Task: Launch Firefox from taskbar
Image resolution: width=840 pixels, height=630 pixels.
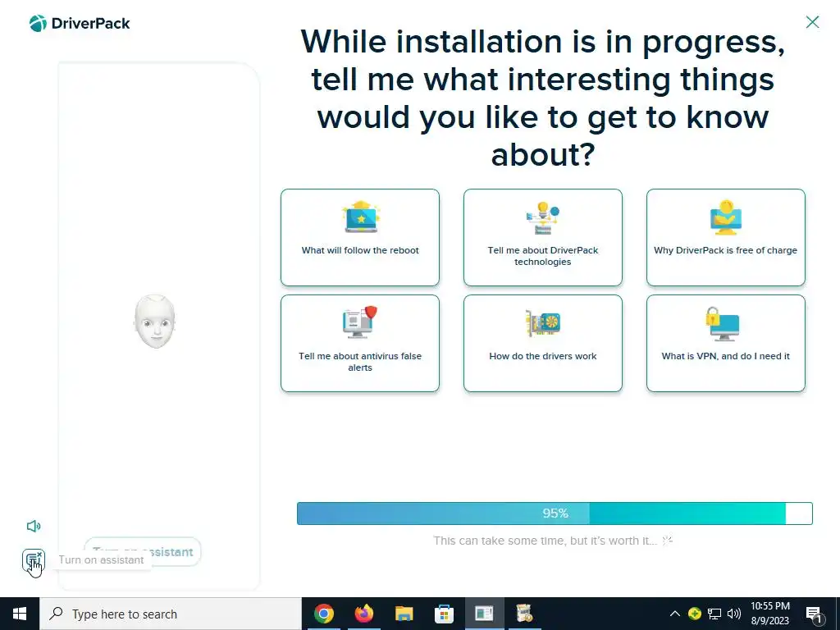Action: (363, 614)
